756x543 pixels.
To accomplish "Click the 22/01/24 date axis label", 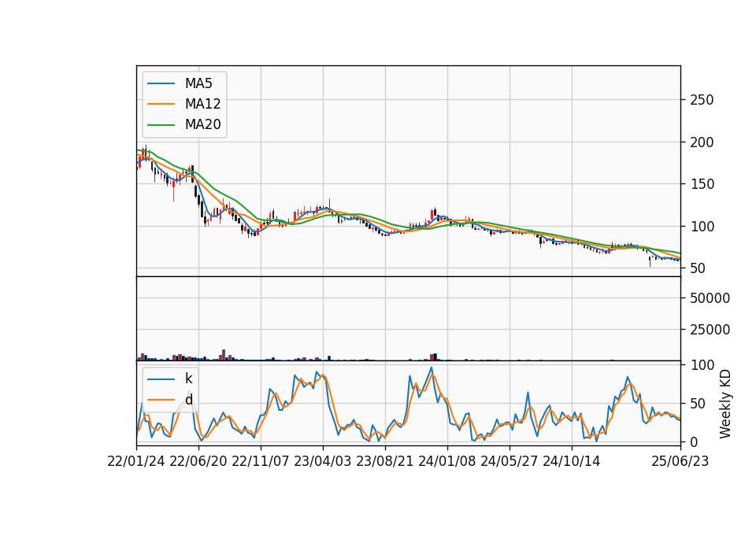I will click(136, 461).
